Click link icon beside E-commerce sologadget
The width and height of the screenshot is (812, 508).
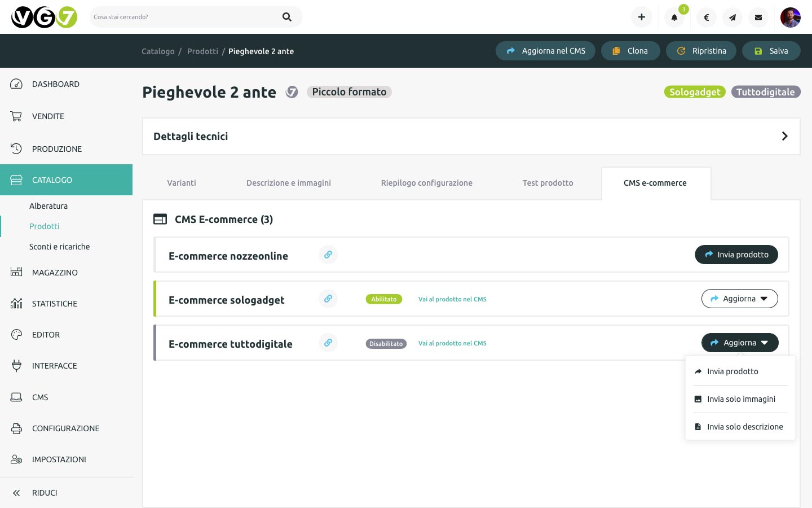tap(328, 299)
